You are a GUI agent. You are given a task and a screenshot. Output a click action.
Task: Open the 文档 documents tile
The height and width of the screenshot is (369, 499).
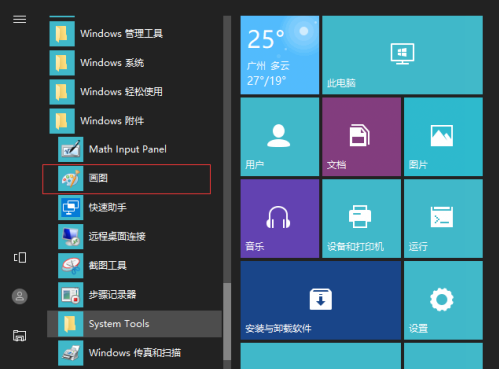(361, 137)
